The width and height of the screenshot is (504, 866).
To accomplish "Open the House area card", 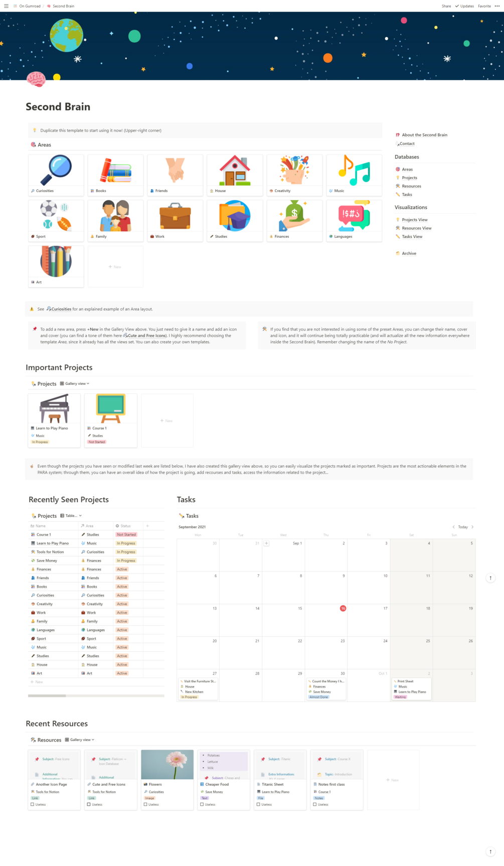I will pyautogui.click(x=235, y=175).
